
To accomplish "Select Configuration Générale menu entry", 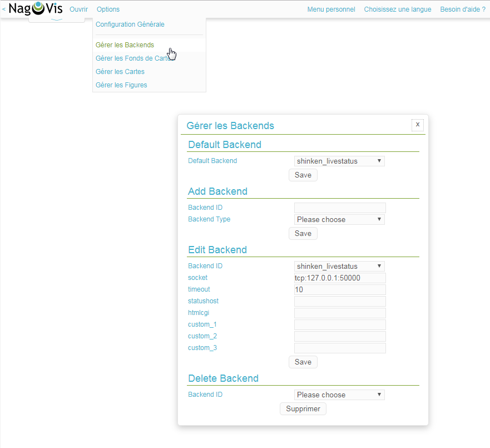I will 130,24.
